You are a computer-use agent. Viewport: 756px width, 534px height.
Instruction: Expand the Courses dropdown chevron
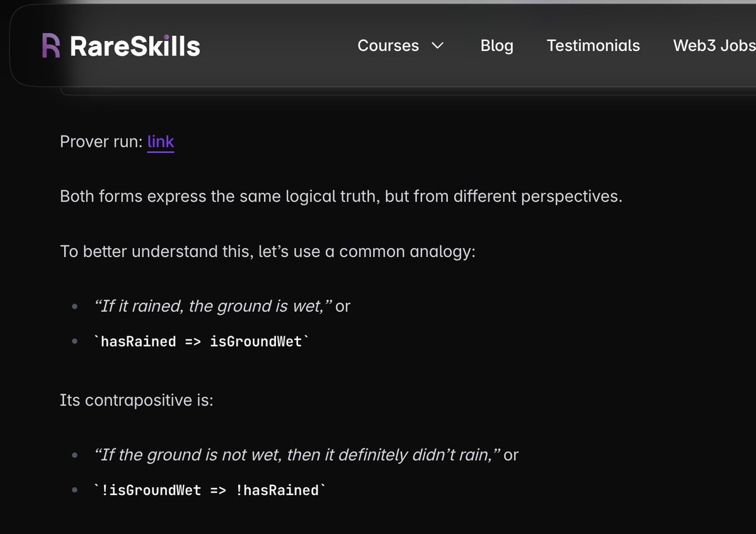[x=437, y=45]
